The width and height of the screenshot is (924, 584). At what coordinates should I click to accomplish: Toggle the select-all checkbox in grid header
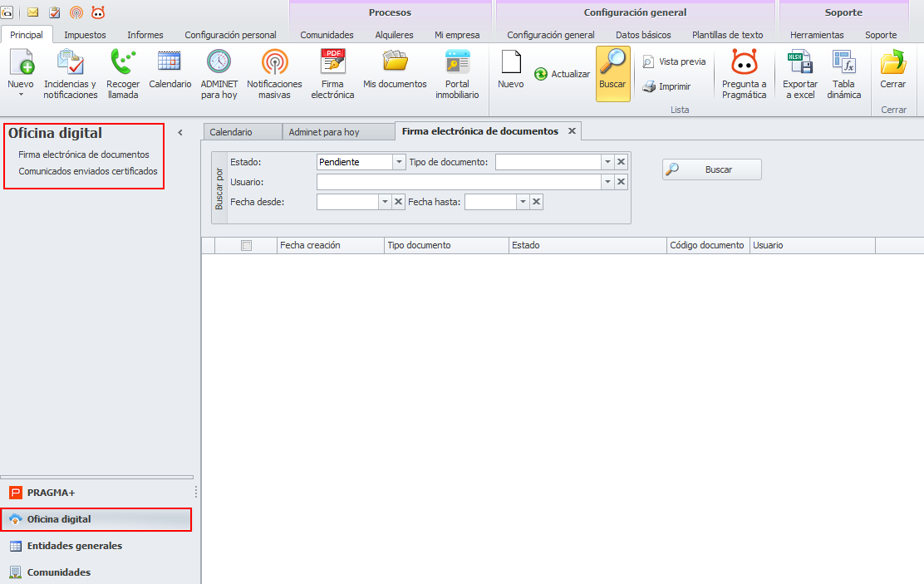click(246, 246)
